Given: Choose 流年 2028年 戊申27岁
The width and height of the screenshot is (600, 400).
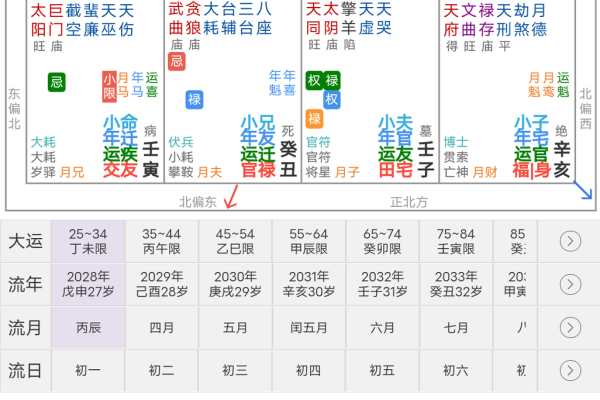Looking at the screenshot, I should click(x=88, y=284).
